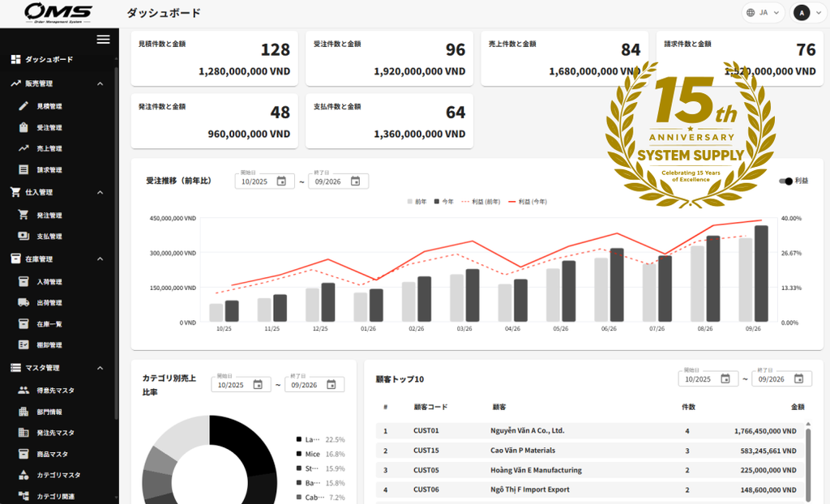
Task: Toggle the 利益 switch on chart
Action: tap(785, 181)
